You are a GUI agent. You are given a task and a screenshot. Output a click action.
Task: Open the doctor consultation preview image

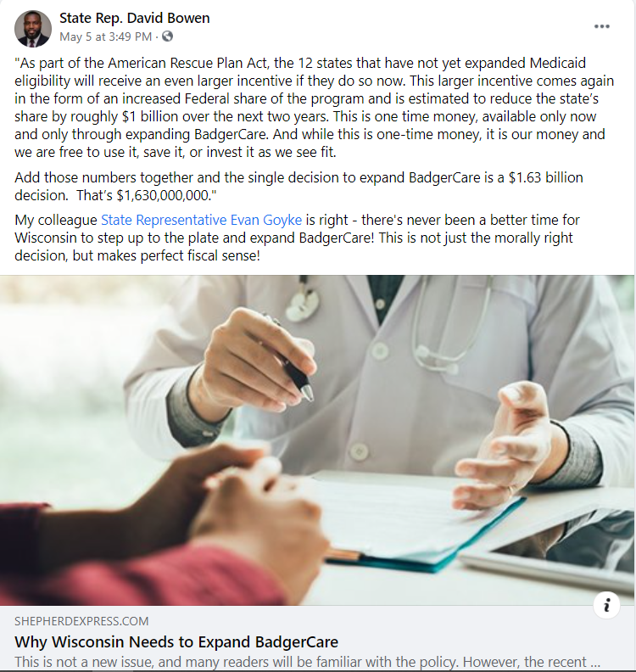317,440
